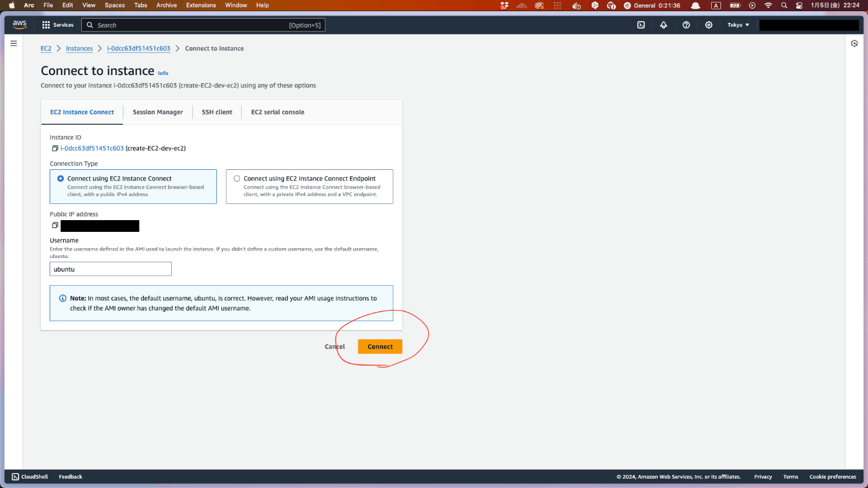868x488 pixels.
Task: Open the Info link beside the heading
Action: (x=163, y=73)
